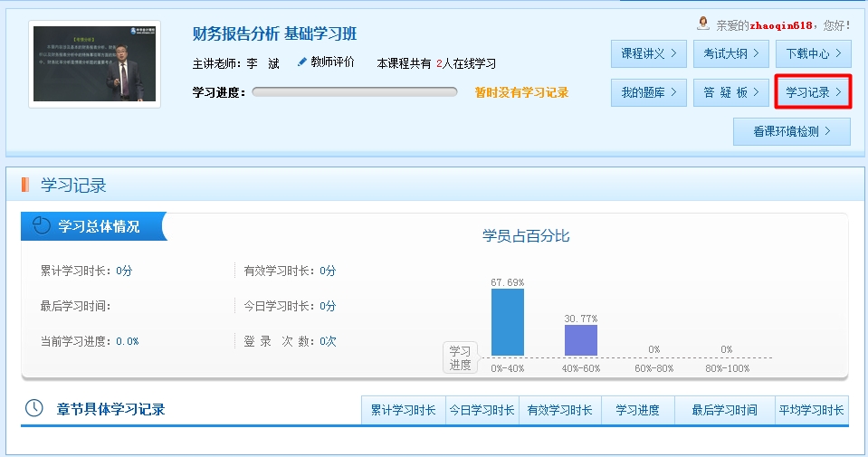Open the course video thumbnail

[95, 64]
